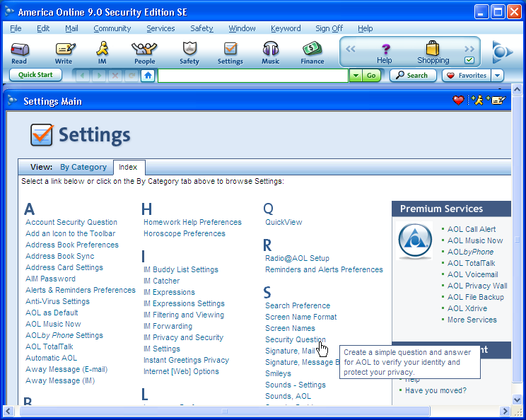Open the IM running man icon

[103, 52]
